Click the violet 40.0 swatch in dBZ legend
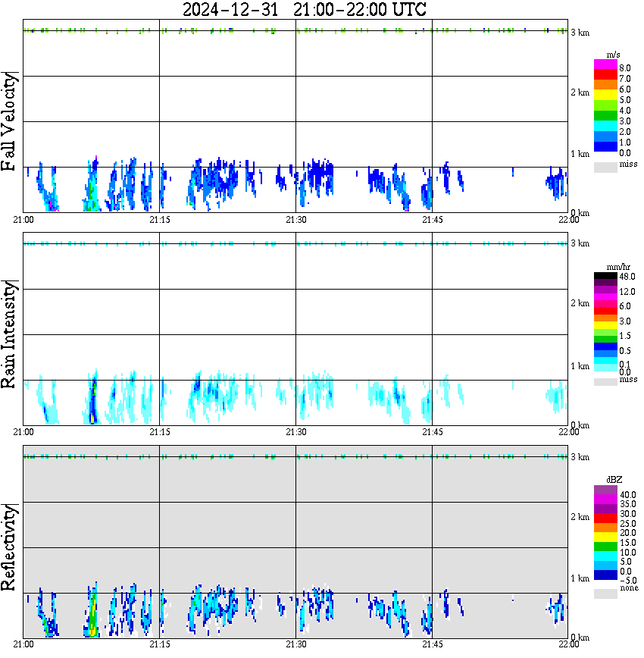The height and width of the screenshot is (658, 644). 605,490
